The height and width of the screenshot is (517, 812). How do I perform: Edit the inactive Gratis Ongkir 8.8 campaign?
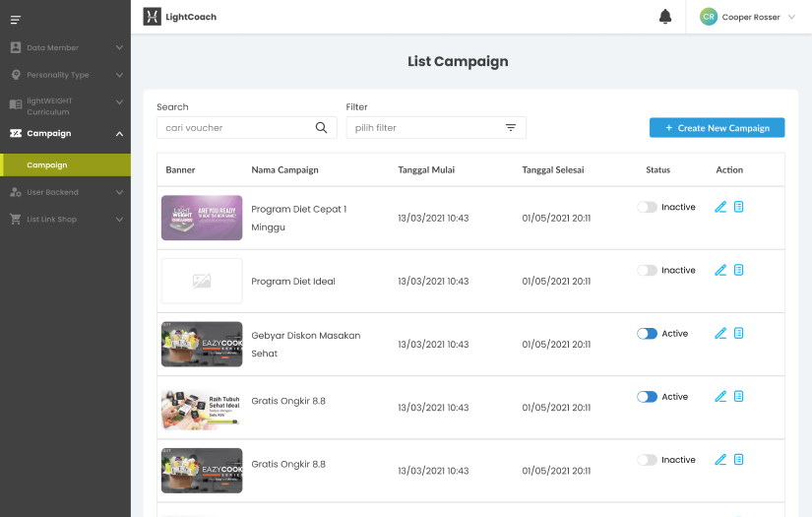pos(720,460)
